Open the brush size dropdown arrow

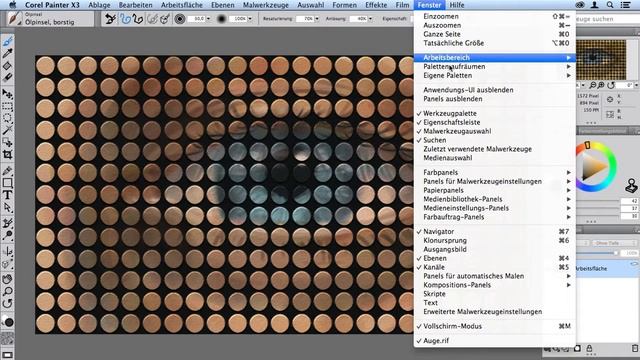click(x=208, y=19)
